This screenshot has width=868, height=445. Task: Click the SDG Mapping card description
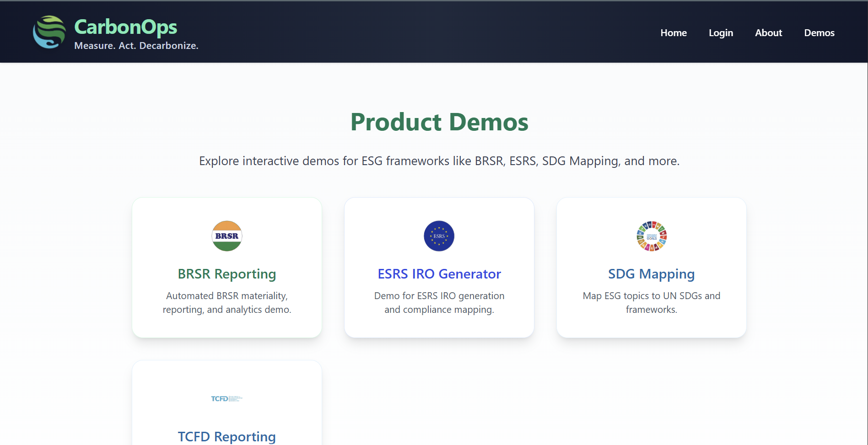(651, 302)
